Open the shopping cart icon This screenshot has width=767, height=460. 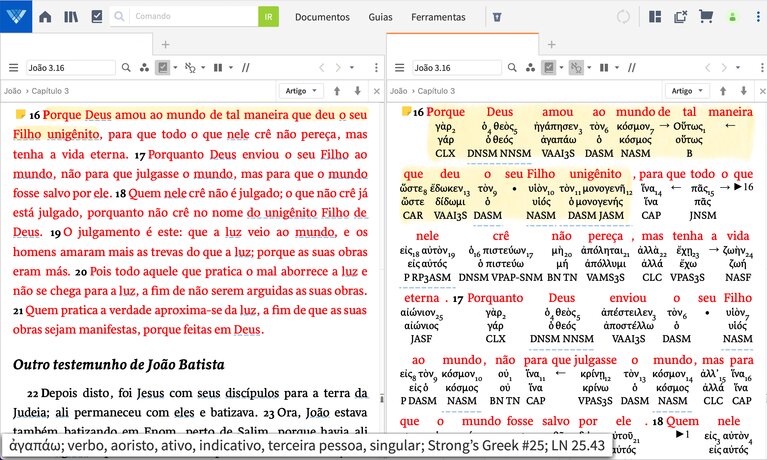pyautogui.click(x=706, y=17)
